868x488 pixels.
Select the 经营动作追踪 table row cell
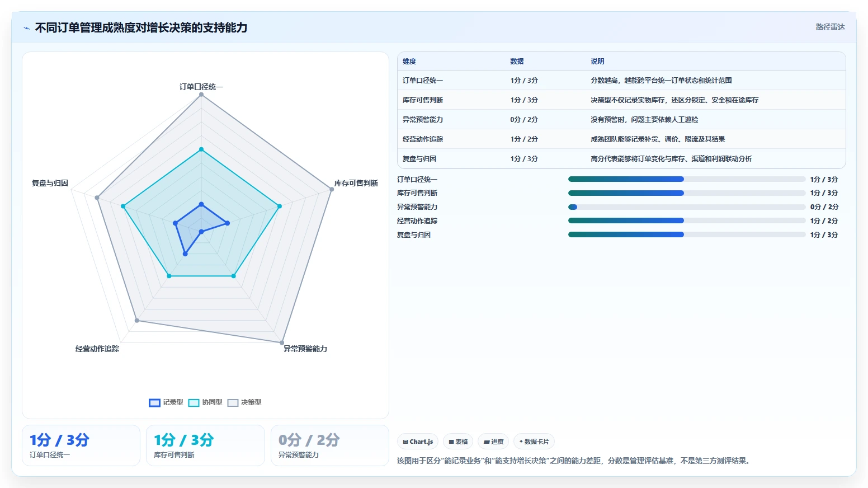pyautogui.click(x=423, y=139)
